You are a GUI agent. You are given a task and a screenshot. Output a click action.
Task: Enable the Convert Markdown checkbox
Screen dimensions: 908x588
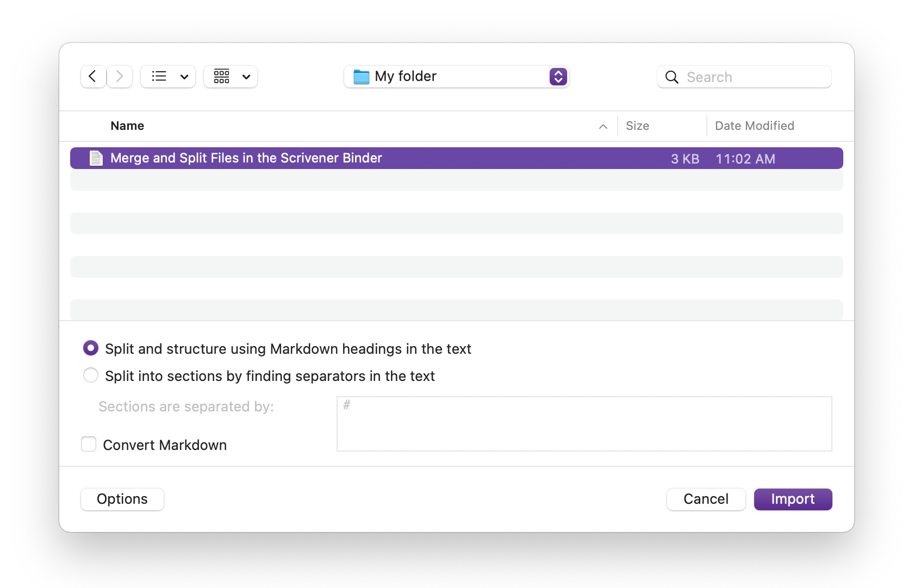click(89, 445)
